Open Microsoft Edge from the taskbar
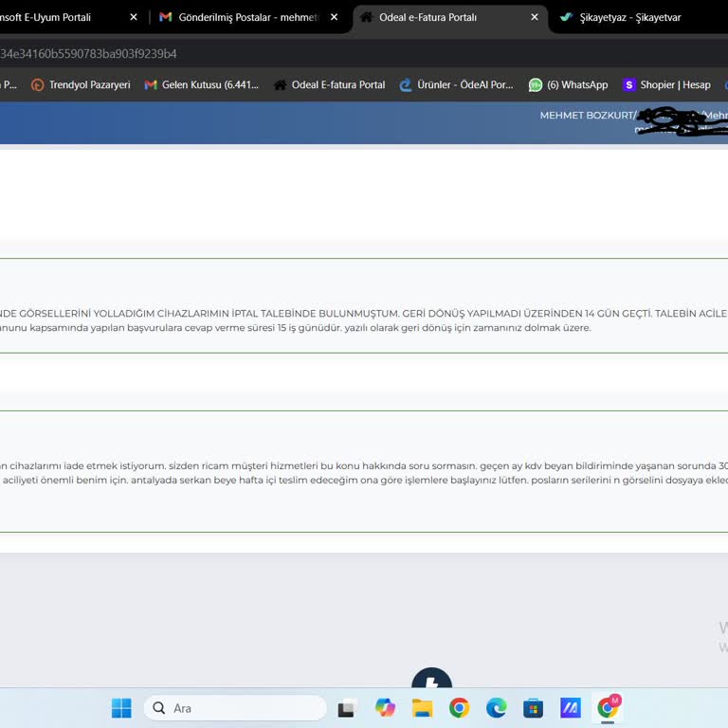 point(496,708)
